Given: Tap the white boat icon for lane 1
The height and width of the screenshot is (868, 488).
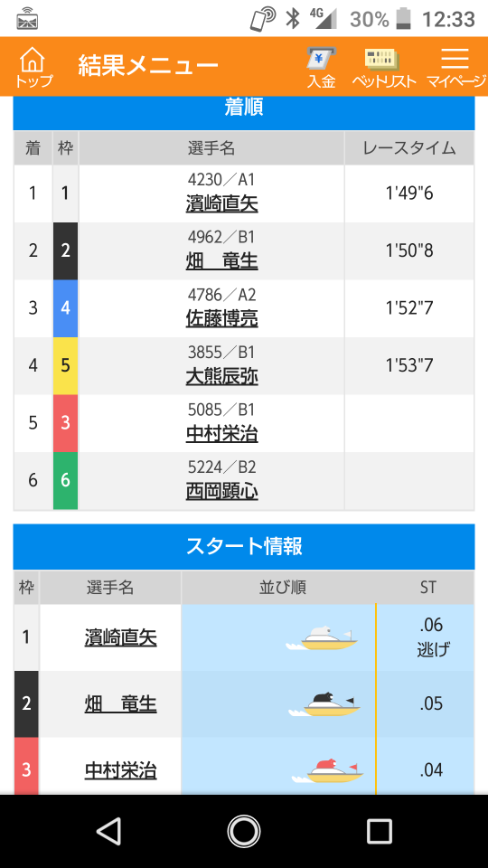Looking at the screenshot, I should click(322, 639).
